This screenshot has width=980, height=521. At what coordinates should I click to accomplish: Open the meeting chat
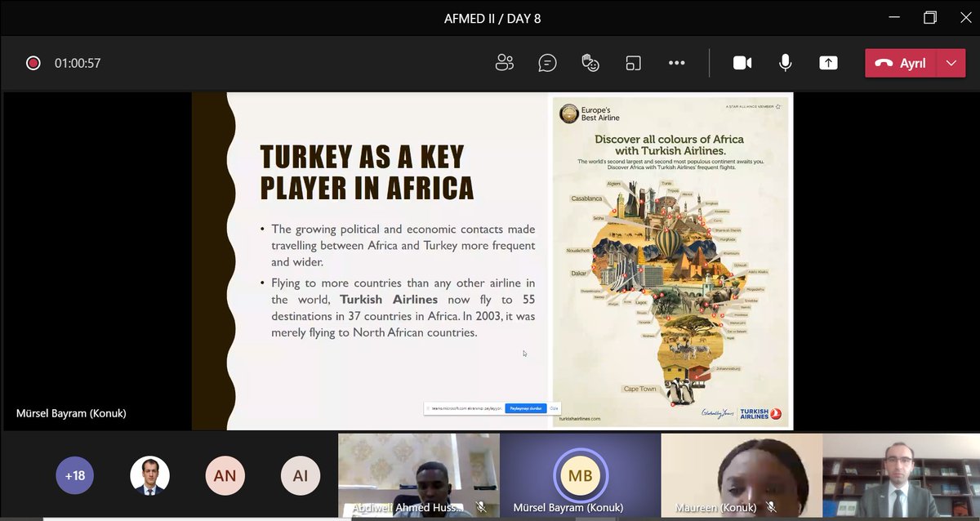[547, 63]
